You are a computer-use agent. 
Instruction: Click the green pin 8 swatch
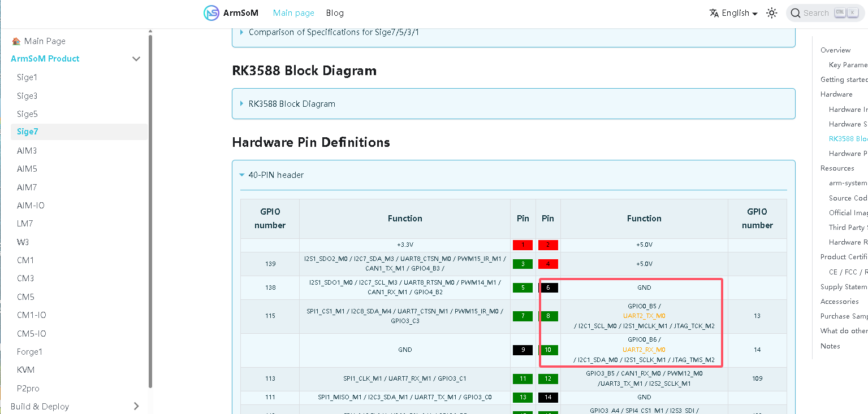pyautogui.click(x=548, y=316)
